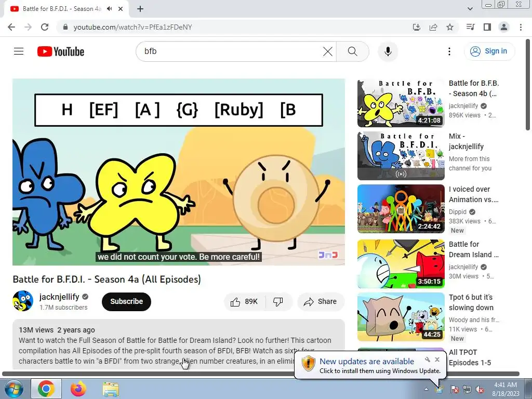Open Battle for B.F.B. Season 4b title

[x=474, y=88]
